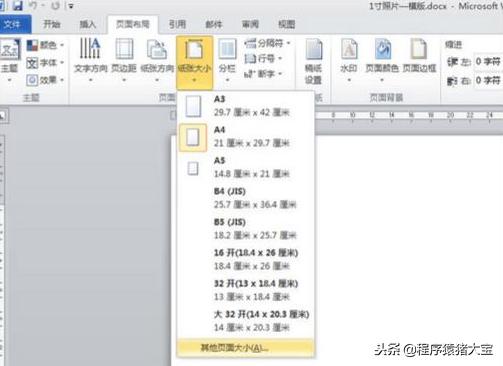Image resolution: width=503 pixels, height=366 pixels.
Task: Click the Save icon in quick access toolbar
Action: (x=17, y=5)
